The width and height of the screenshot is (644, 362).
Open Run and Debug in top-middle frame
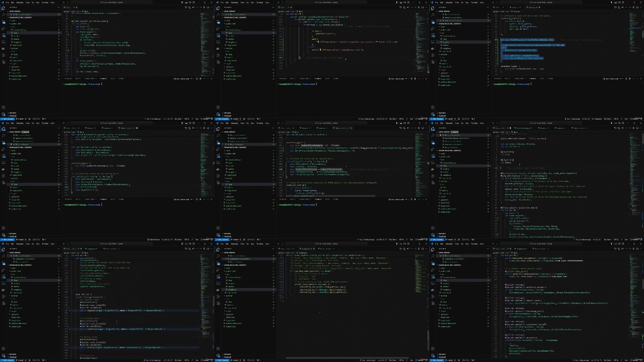tap(218, 28)
